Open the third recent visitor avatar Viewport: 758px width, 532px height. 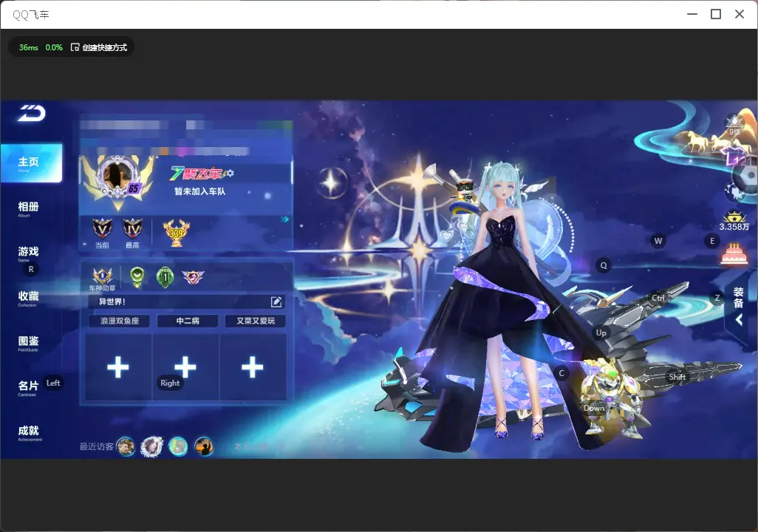[178, 446]
